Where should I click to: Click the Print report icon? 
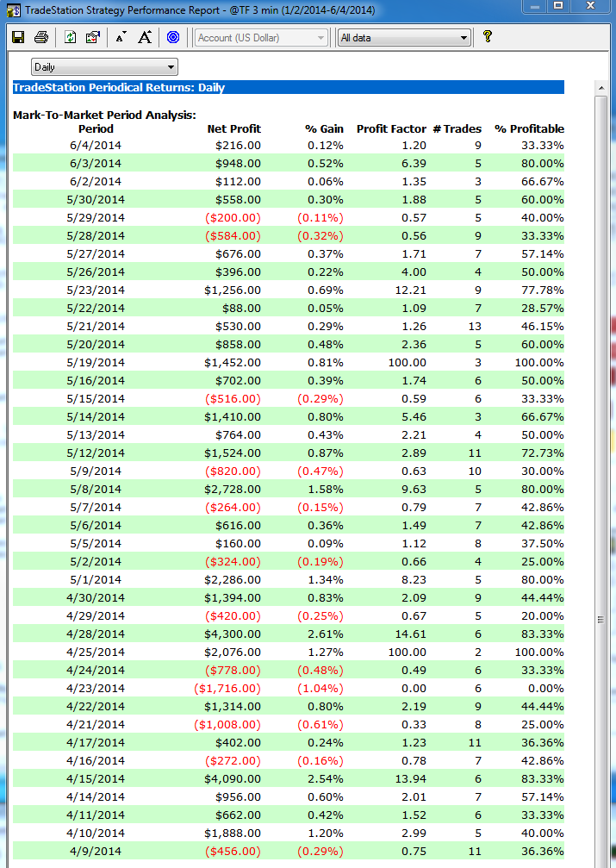pyautogui.click(x=40, y=37)
